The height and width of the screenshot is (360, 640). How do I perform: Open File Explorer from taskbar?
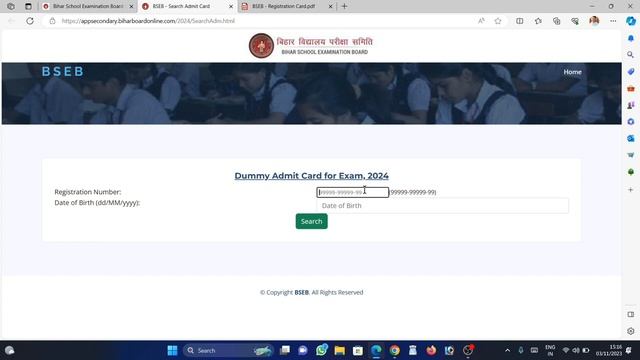(339, 350)
